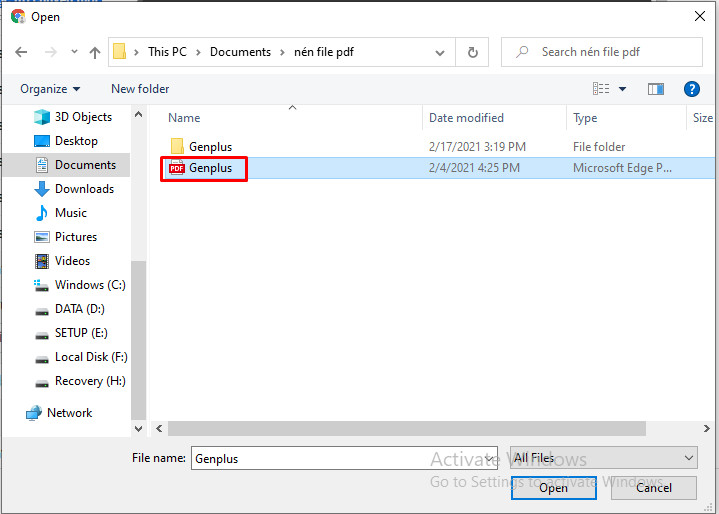The height and width of the screenshot is (514, 719).
Task: Click the 'Search nén file pdf' box
Action: [x=602, y=52]
